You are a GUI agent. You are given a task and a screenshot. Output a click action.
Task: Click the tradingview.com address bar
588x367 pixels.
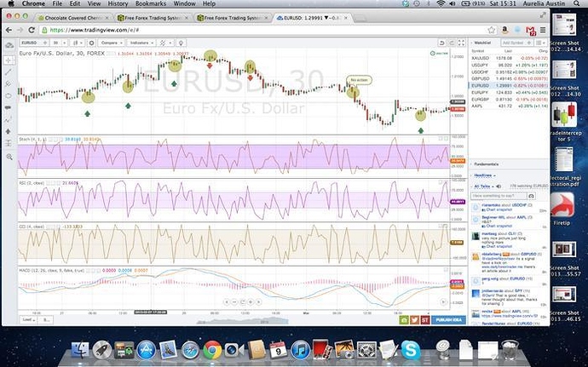point(267,30)
